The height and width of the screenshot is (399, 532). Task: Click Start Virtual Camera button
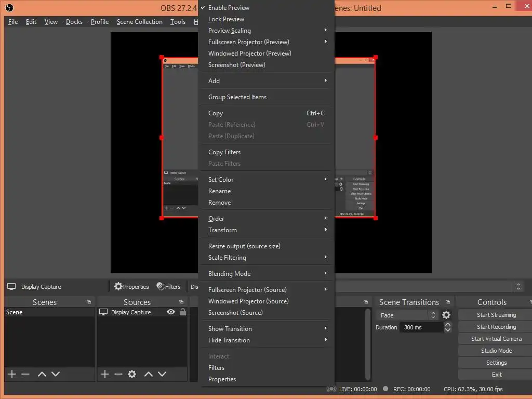point(496,339)
